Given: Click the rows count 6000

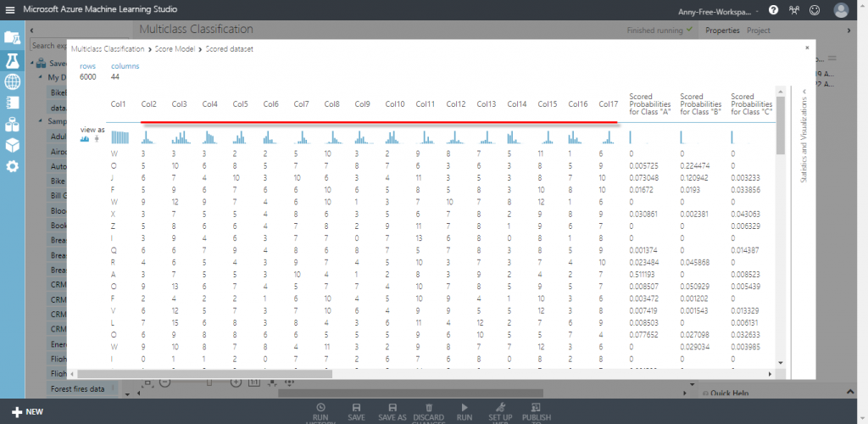Looking at the screenshot, I should click(87, 77).
